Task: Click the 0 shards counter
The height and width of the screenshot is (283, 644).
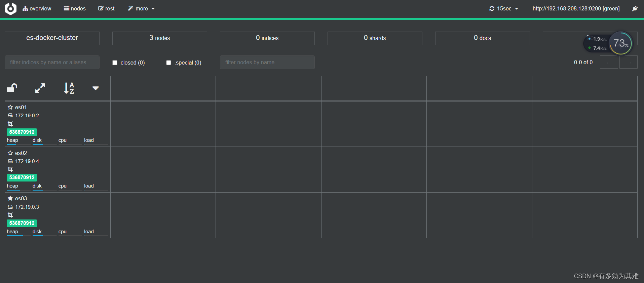Action: coord(375,38)
